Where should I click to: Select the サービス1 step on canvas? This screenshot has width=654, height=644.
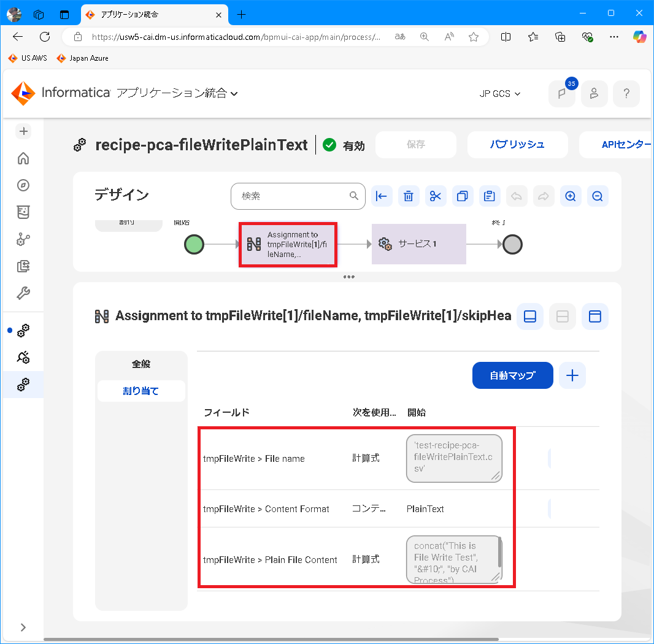419,244
